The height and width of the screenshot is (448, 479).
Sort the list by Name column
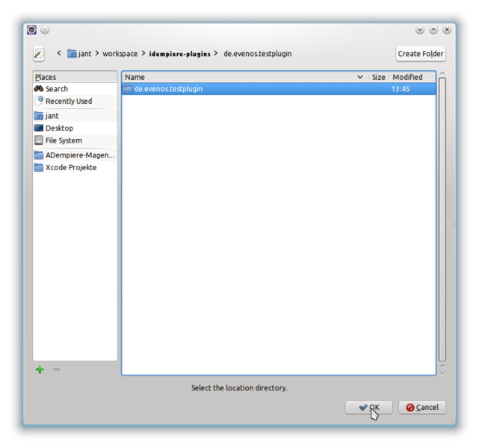pos(239,77)
